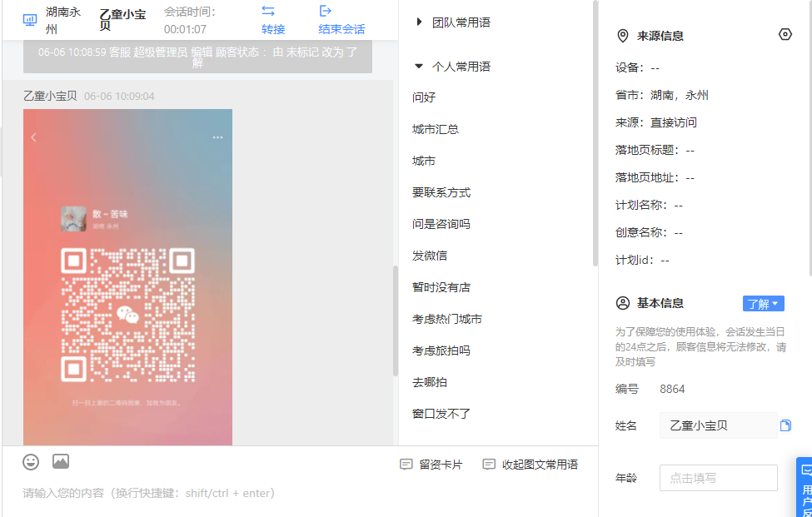812x517 pixels.
Task: Click the 计划id row text
Action: click(x=642, y=260)
